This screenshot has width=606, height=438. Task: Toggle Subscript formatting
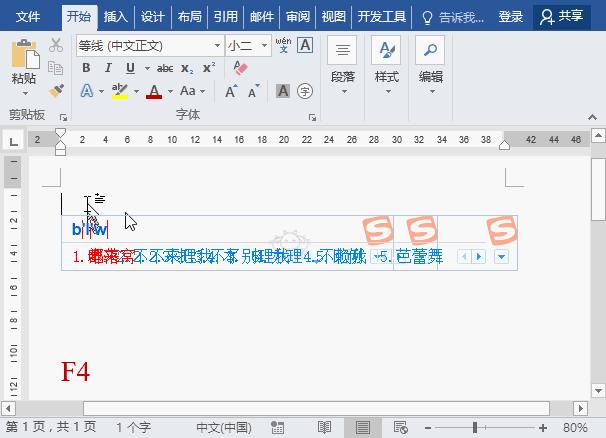[x=187, y=69]
